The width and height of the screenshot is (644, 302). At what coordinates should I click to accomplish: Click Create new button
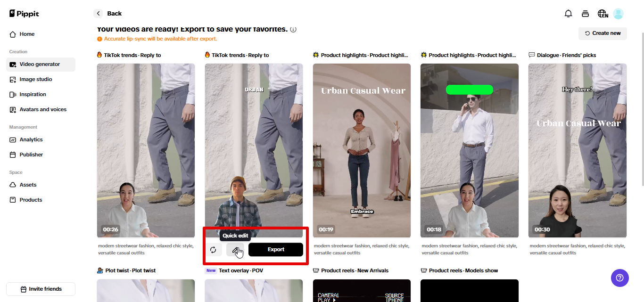tap(603, 33)
